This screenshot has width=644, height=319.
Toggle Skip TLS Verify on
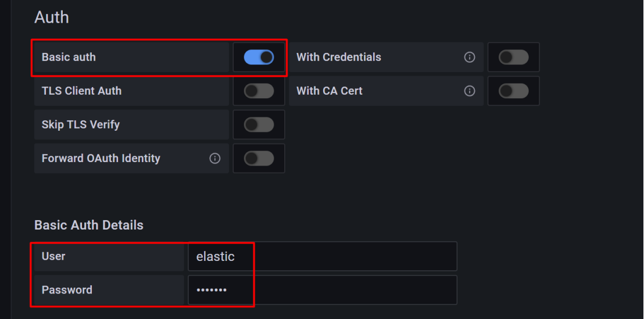click(x=259, y=124)
